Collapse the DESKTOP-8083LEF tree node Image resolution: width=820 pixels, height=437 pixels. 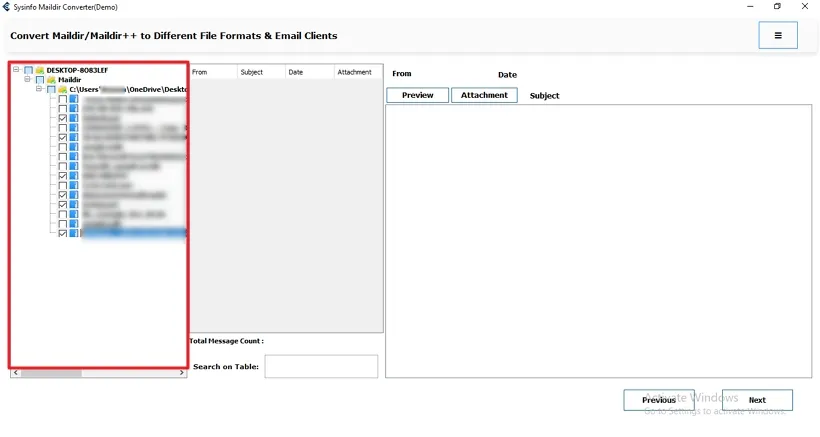coord(16,70)
